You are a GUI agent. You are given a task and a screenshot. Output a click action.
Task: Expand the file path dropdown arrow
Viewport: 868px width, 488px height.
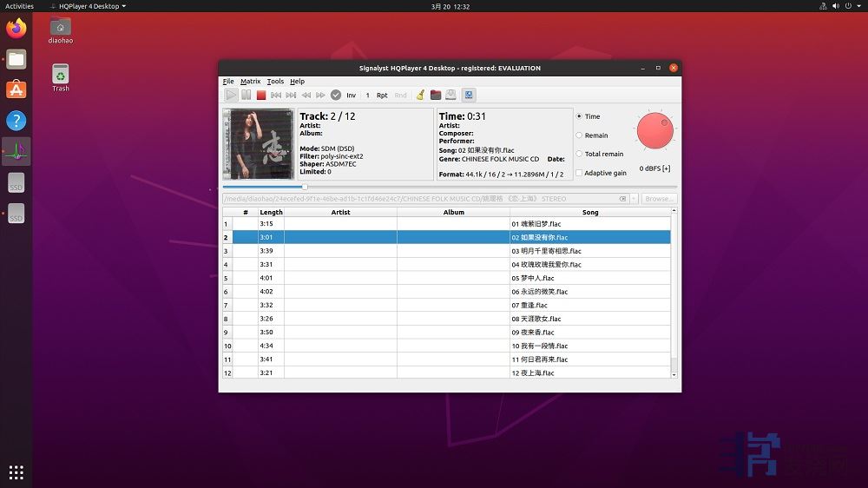point(635,199)
